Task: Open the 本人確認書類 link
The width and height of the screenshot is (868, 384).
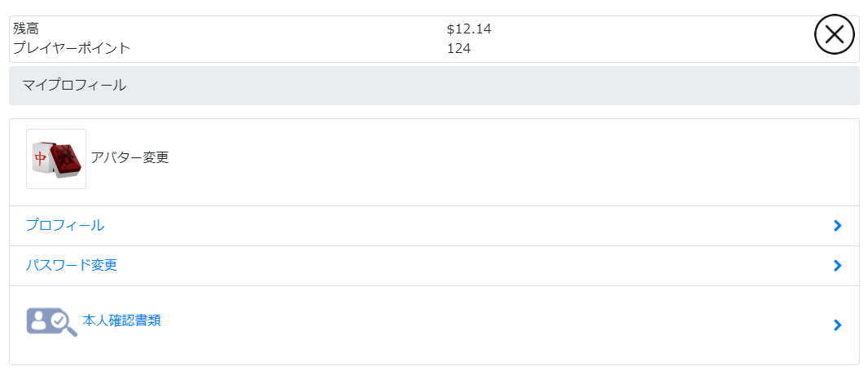Action: coord(122,320)
